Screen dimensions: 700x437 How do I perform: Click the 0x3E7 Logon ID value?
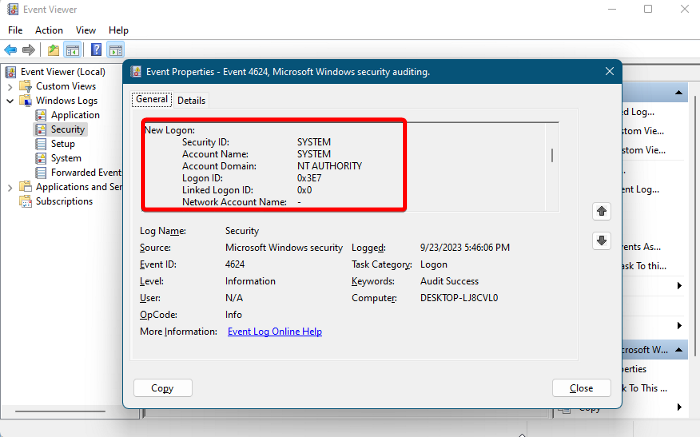point(309,178)
